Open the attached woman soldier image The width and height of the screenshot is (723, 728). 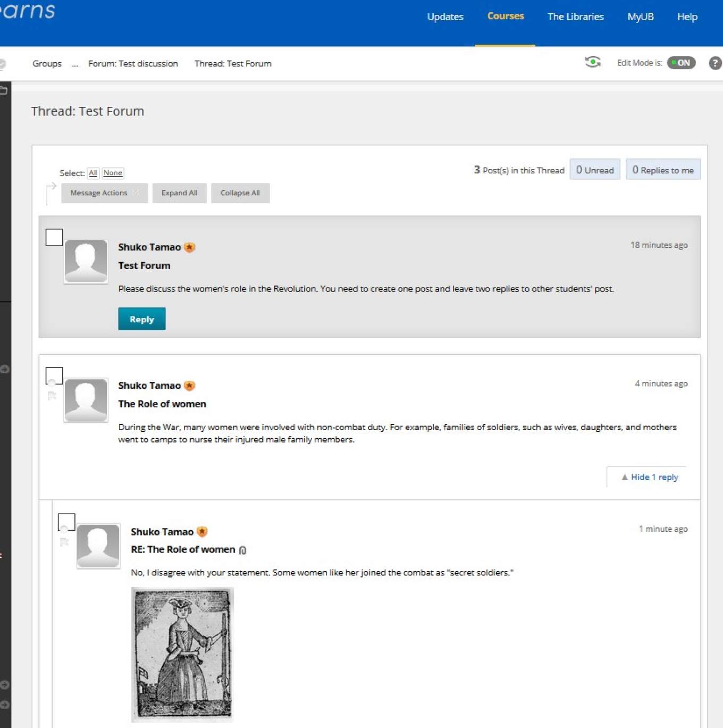tap(182, 654)
